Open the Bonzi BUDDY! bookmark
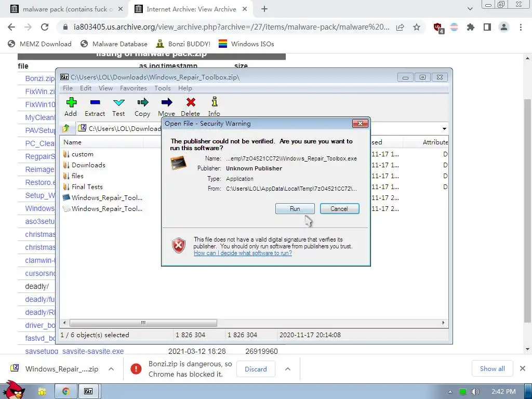532x399 pixels. point(183,44)
